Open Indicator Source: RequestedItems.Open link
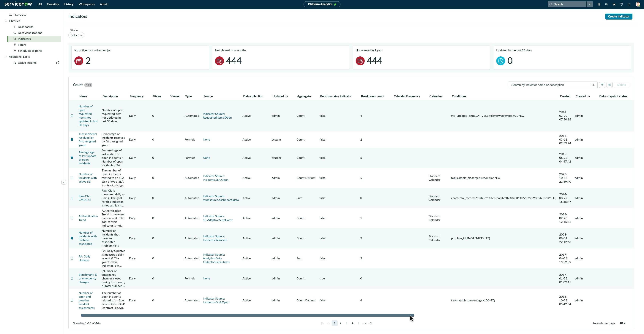Screen dimensions: 644x334 tap(217, 116)
